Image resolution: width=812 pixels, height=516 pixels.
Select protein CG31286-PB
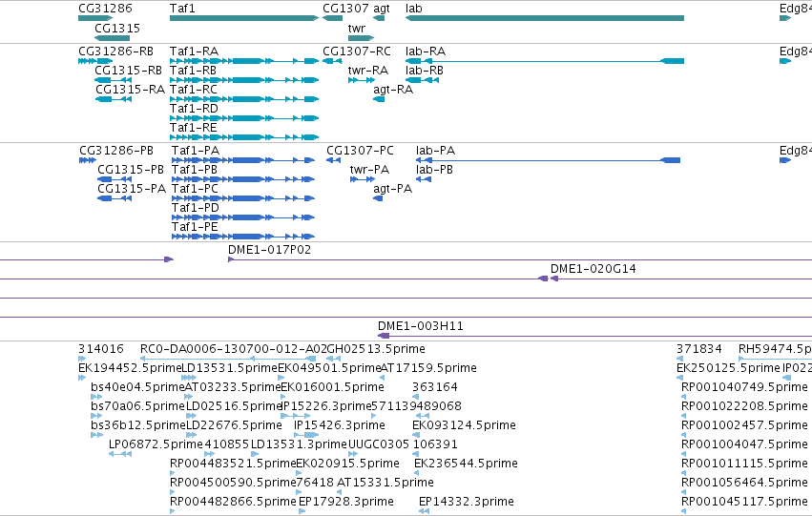88,160
